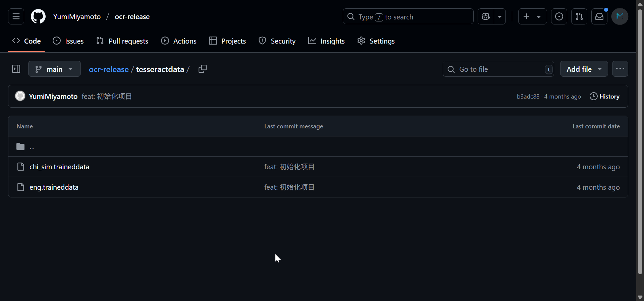Open the more options ellipsis button
Image resolution: width=644 pixels, height=301 pixels.
(x=620, y=69)
